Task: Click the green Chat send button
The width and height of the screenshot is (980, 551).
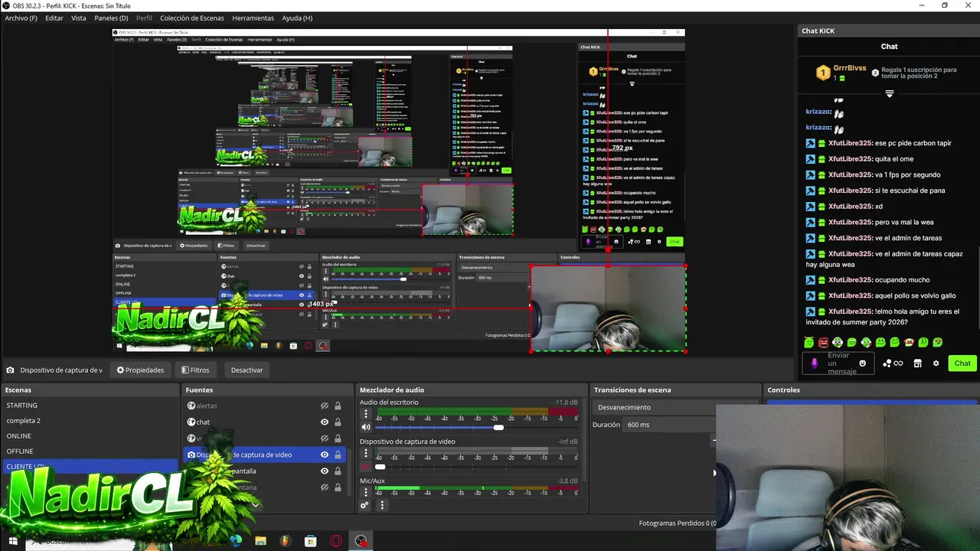Action: tap(962, 363)
